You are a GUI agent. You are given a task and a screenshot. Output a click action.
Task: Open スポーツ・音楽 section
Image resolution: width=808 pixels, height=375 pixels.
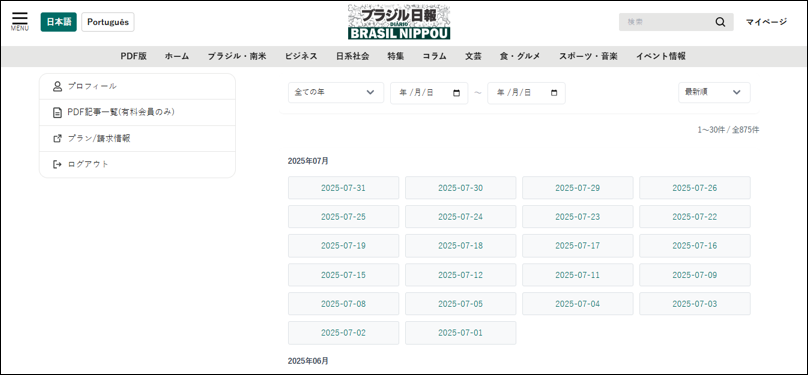pos(588,57)
